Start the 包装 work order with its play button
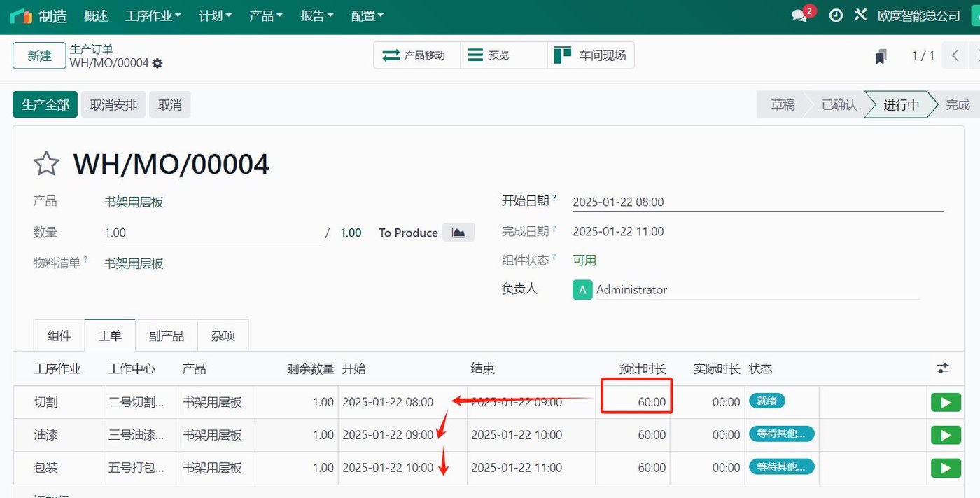Screen dimensions: 980x498 coord(945,467)
